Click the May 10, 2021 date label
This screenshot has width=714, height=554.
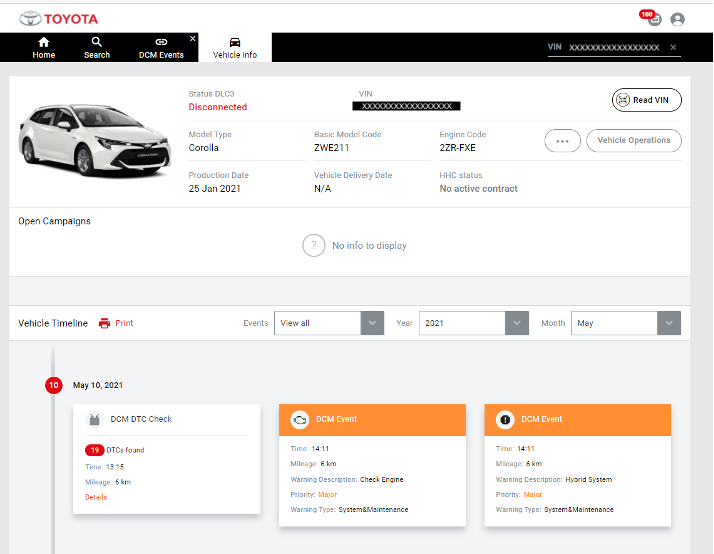98,385
